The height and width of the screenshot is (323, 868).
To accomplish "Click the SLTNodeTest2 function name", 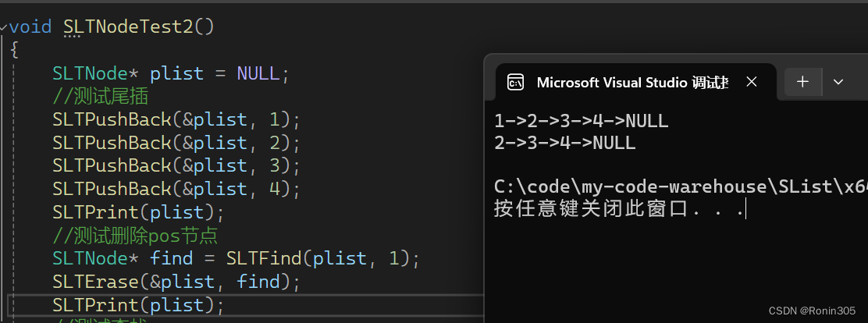I will [129, 26].
